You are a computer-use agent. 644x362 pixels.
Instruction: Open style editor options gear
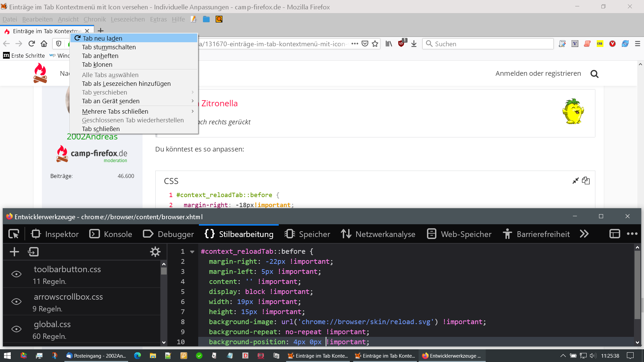155,252
